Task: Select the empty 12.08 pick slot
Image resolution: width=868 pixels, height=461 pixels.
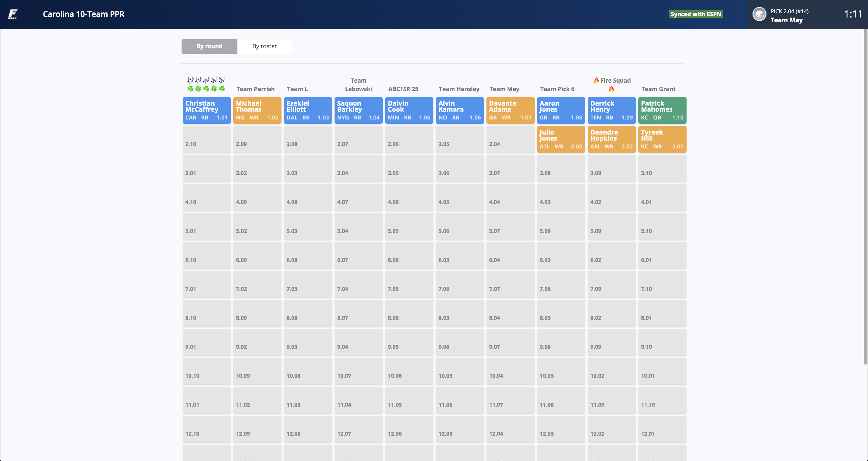Action: pyautogui.click(x=308, y=429)
